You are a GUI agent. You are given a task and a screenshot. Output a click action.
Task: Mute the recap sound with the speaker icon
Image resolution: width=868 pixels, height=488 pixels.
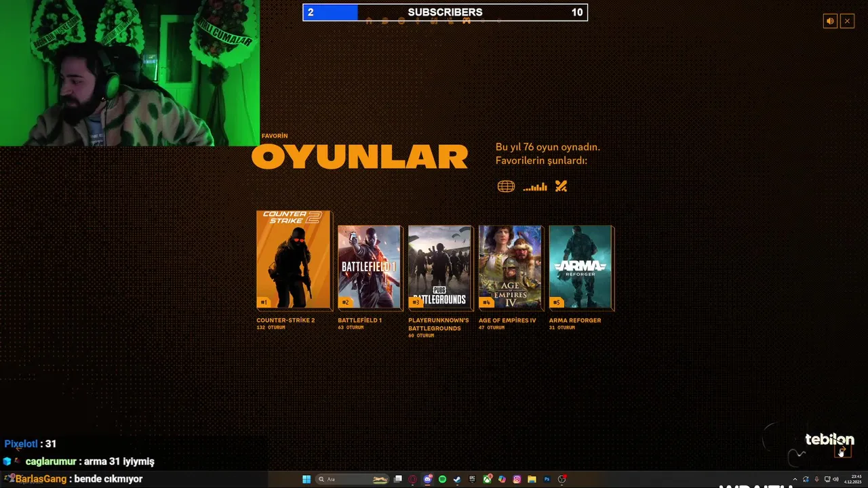click(830, 21)
